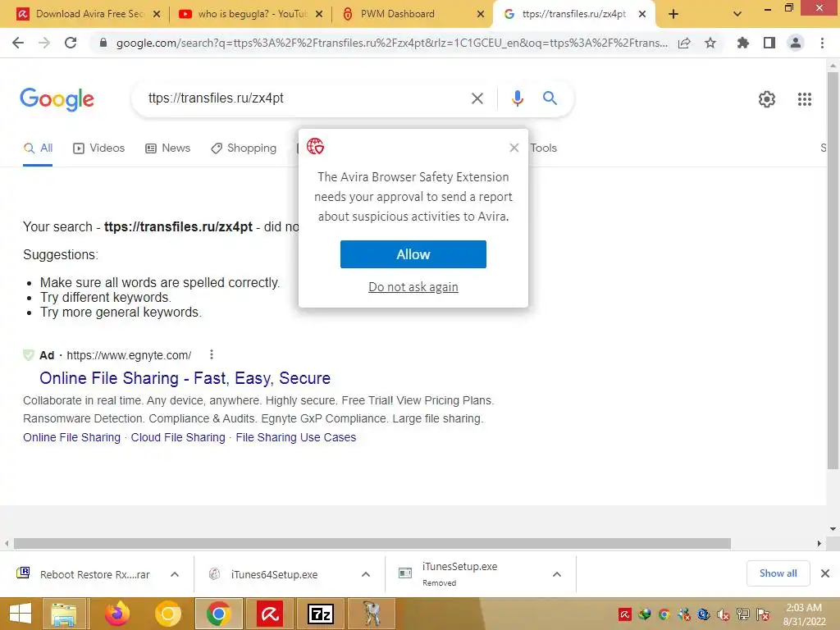
Task: Open the Windows Start menu
Action: click(21, 614)
